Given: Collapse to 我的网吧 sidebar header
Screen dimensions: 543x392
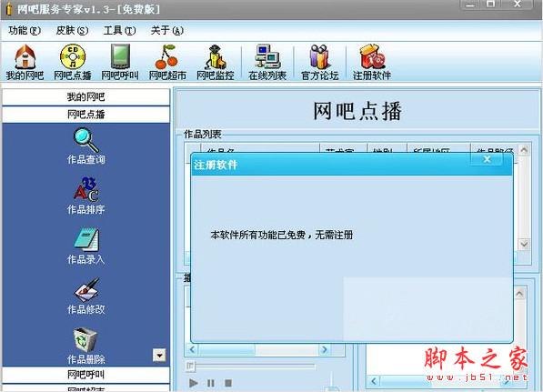Looking at the screenshot, I should pos(85,97).
